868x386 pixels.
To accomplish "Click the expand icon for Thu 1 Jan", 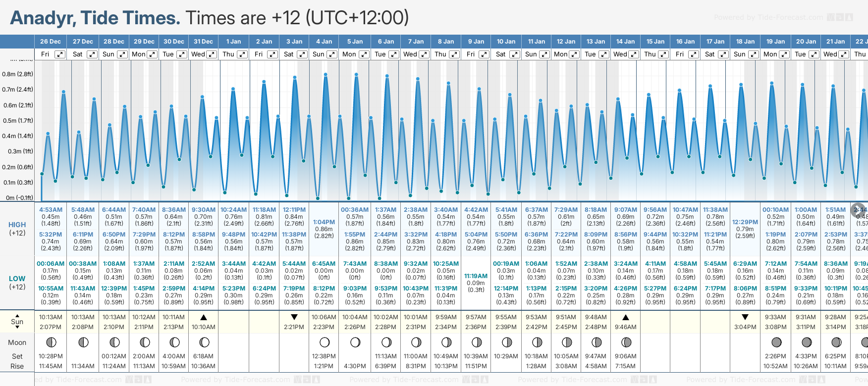I will click(242, 54).
